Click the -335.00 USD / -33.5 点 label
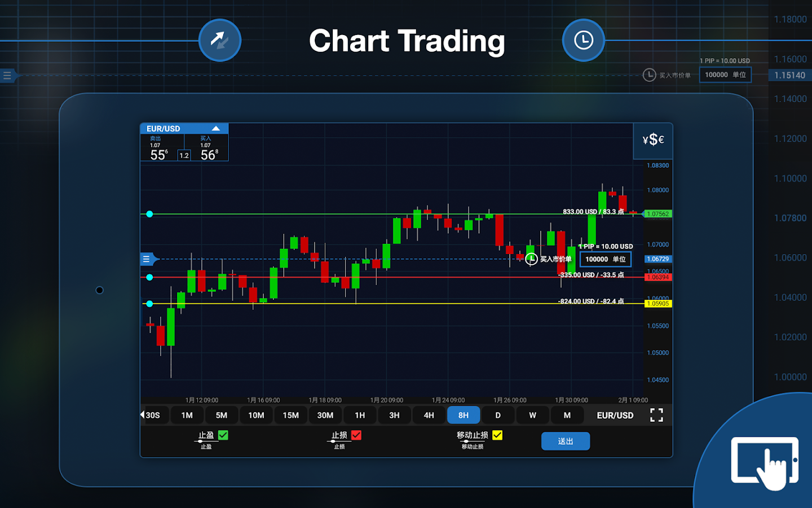 (x=591, y=275)
